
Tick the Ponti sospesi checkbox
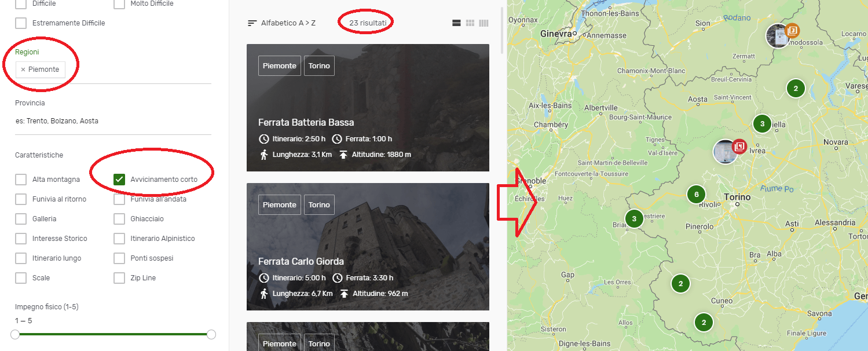pos(119,258)
